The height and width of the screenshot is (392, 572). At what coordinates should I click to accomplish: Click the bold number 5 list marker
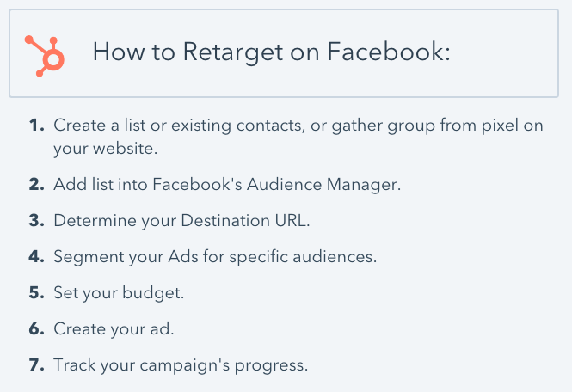[37, 293]
